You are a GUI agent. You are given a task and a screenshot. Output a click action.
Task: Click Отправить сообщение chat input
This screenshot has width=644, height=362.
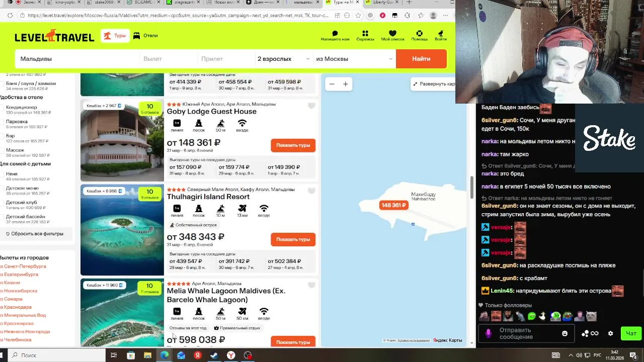pyautogui.click(x=526, y=333)
